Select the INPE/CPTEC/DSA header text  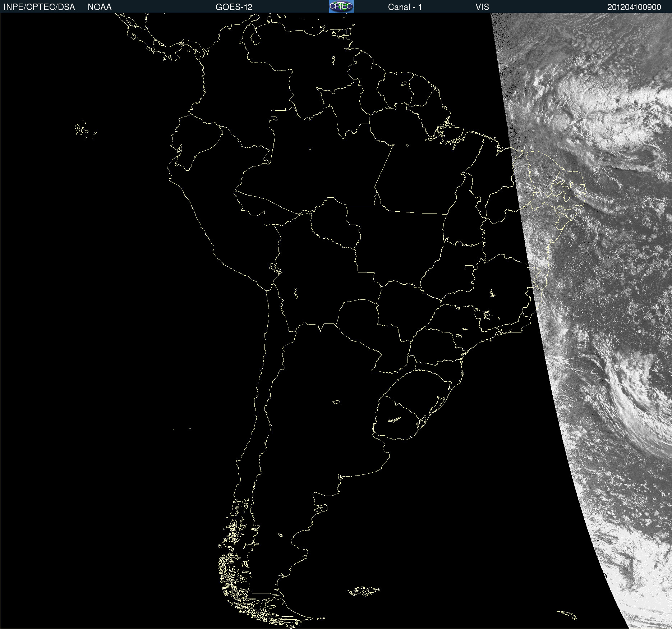click(x=39, y=7)
